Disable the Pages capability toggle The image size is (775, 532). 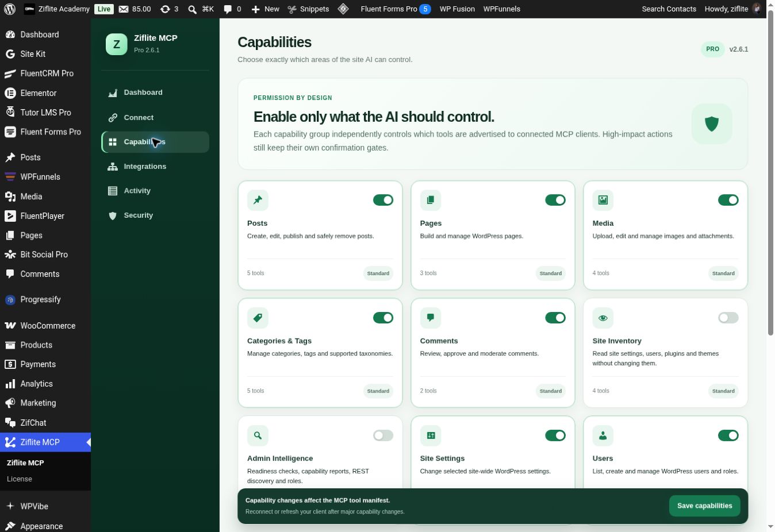tap(555, 200)
